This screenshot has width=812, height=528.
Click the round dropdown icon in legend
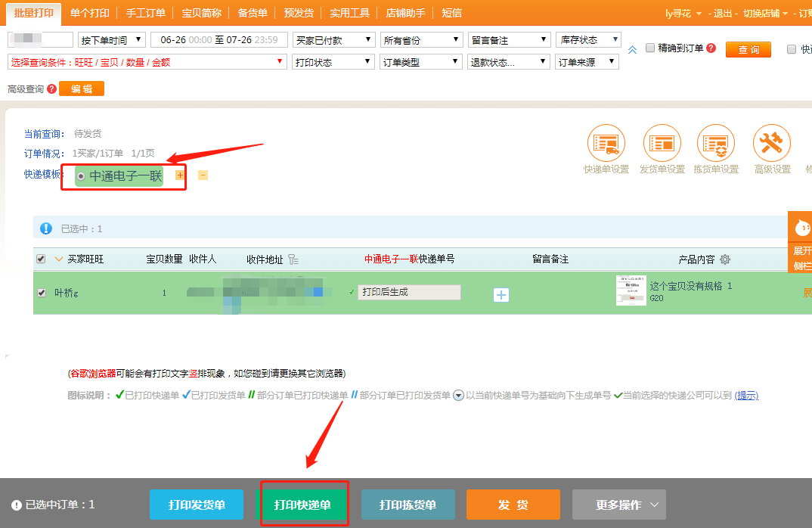[x=458, y=396]
